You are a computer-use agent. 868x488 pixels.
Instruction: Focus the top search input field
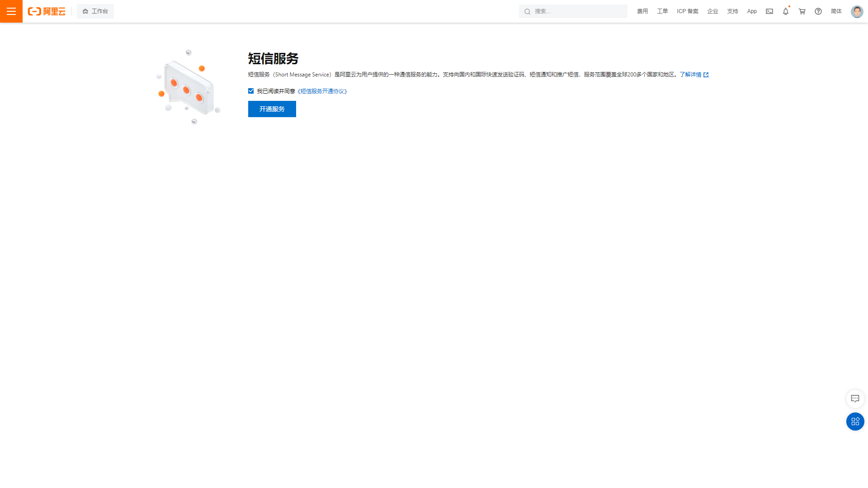573,11
